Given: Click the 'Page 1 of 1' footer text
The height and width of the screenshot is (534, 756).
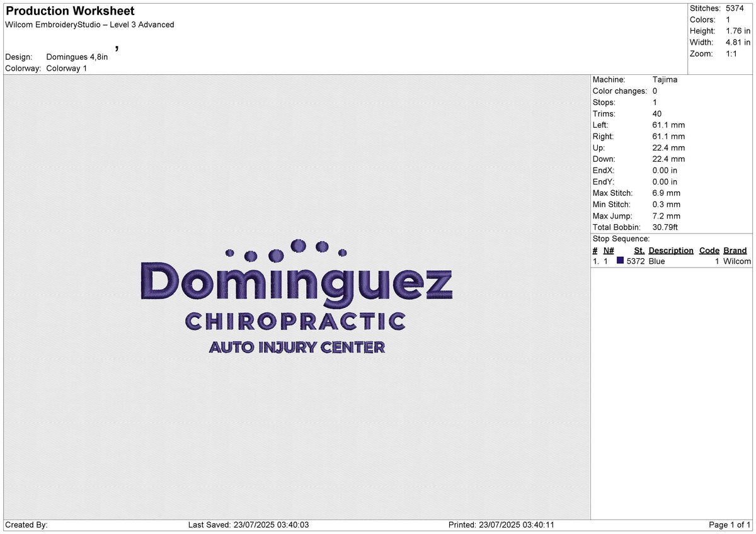Looking at the screenshot, I should [x=730, y=525].
